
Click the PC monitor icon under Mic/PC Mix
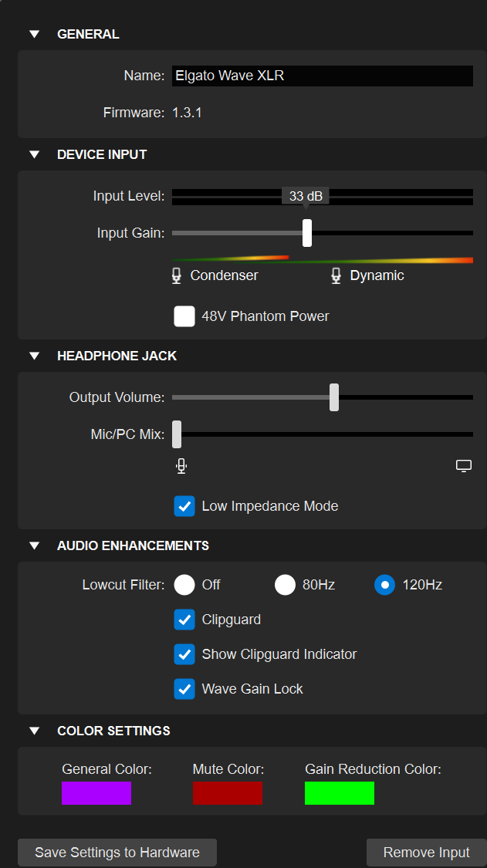[x=464, y=465]
